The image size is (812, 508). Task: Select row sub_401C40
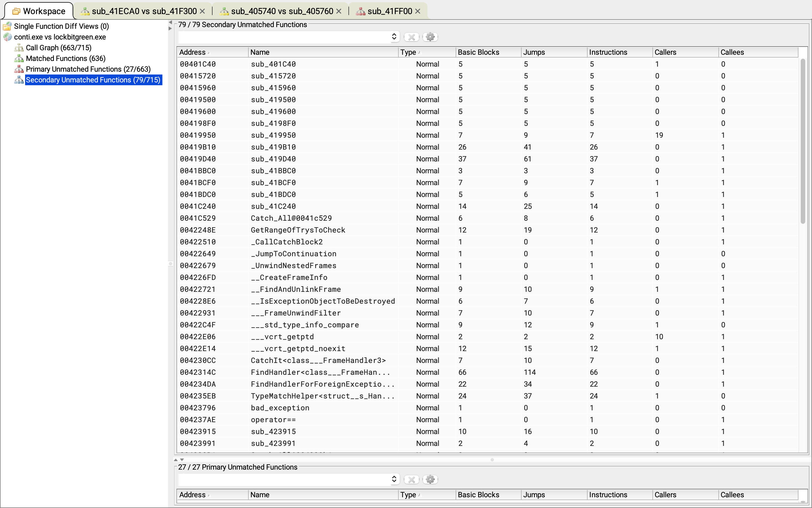pos(487,64)
